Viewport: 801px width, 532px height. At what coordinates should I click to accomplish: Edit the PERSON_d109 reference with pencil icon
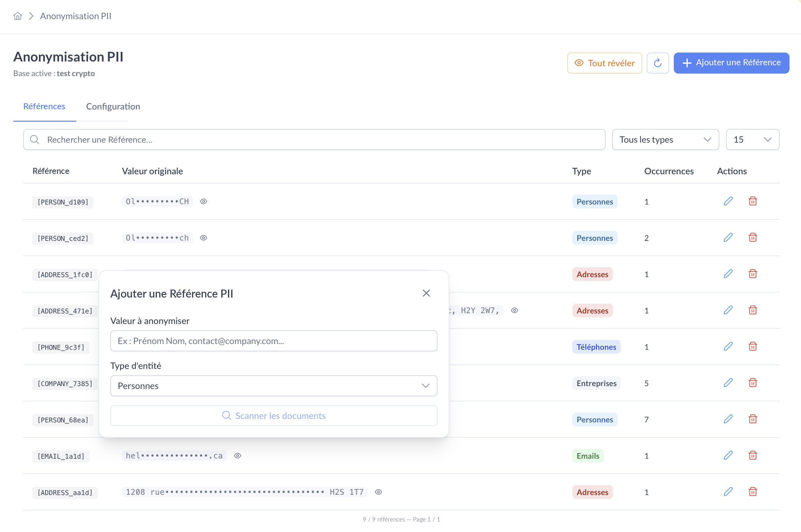[x=728, y=201]
